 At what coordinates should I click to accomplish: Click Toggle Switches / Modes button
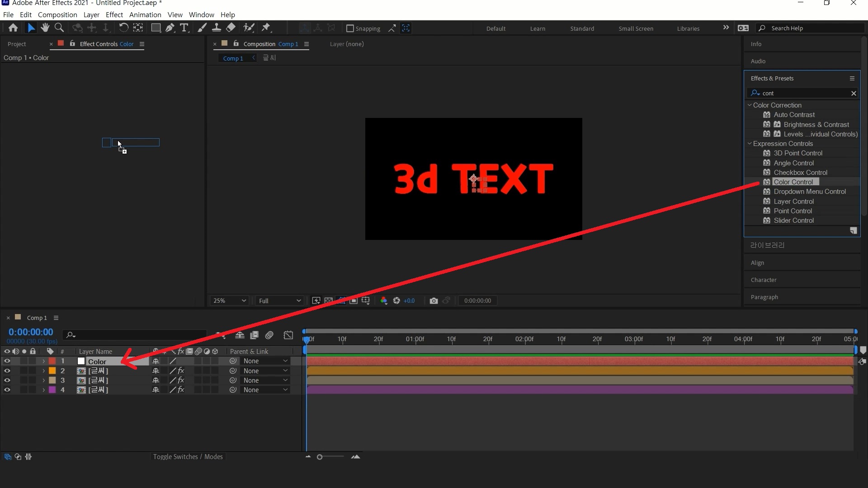(188, 457)
